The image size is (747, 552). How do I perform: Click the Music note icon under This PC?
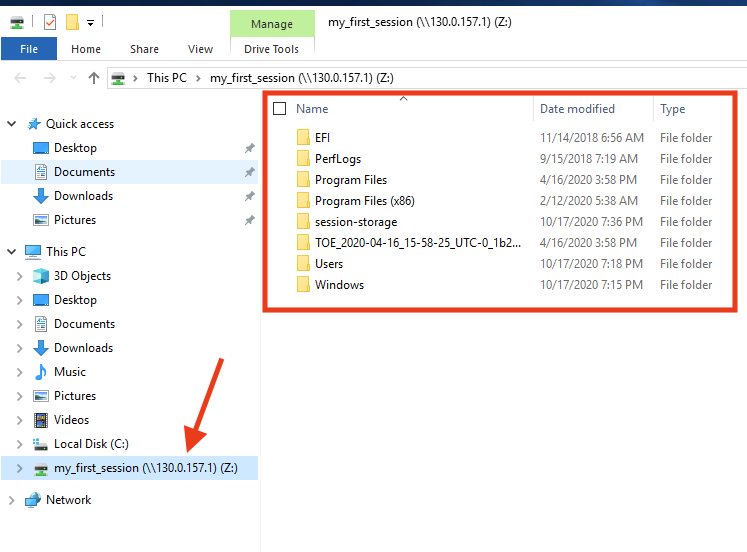click(x=41, y=372)
